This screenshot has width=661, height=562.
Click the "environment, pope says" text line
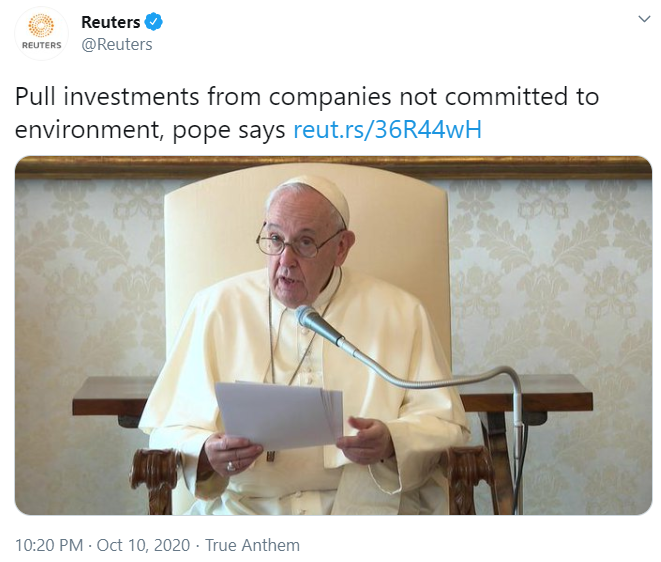pyautogui.click(x=150, y=129)
